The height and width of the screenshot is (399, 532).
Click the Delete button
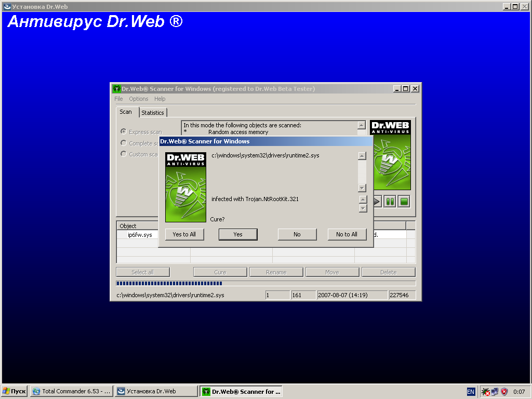pyautogui.click(x=389, y=272)
